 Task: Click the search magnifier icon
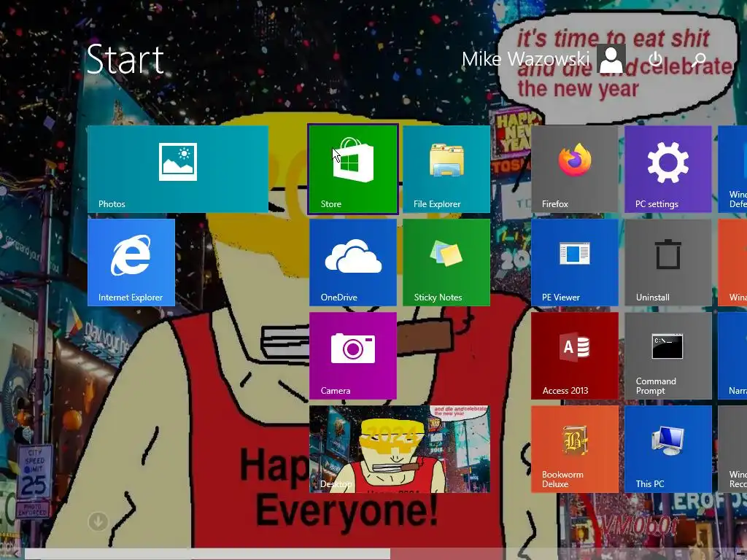[x=699, y=60]
